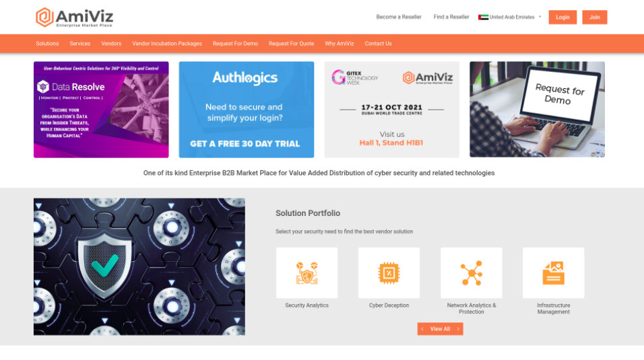Click the Join button

coord(595,17)
